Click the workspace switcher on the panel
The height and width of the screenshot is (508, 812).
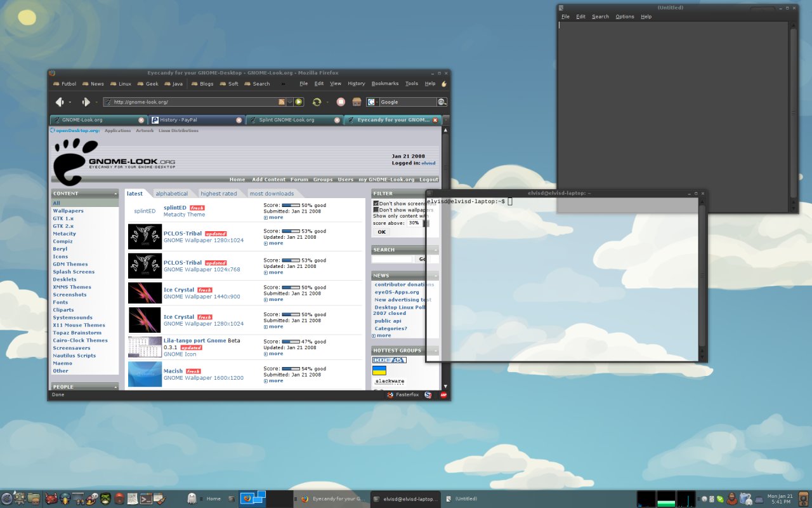coord(266,498)
